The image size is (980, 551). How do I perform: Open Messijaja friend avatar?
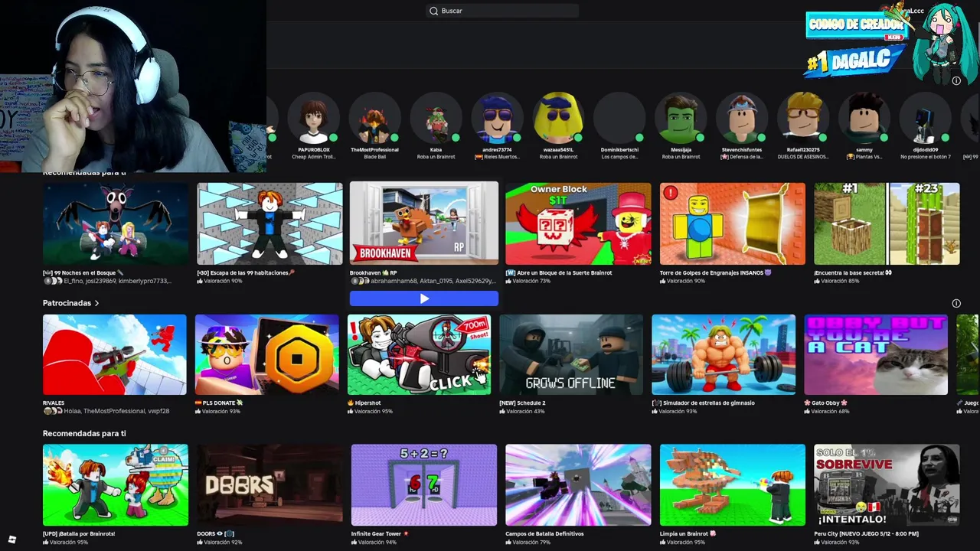(x=681, y=118)
